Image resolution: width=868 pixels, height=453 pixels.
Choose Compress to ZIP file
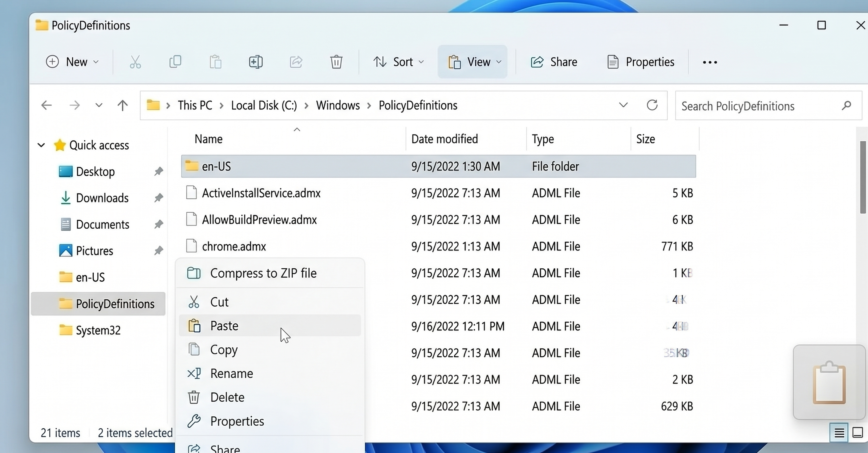click(x=270, y=273)
